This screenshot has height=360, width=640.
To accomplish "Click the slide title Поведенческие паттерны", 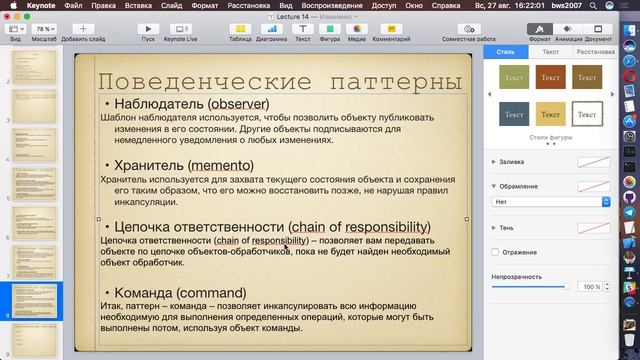I will [280, 81].
